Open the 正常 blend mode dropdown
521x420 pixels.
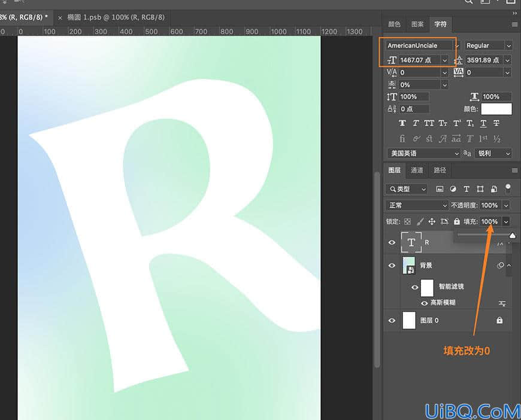(x=417, y=206)
